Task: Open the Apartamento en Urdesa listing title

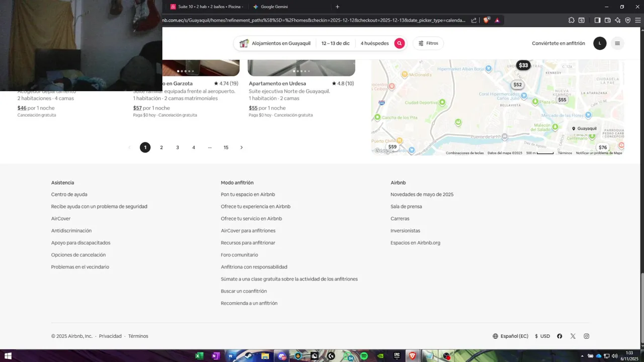Action: pos(277,83)
